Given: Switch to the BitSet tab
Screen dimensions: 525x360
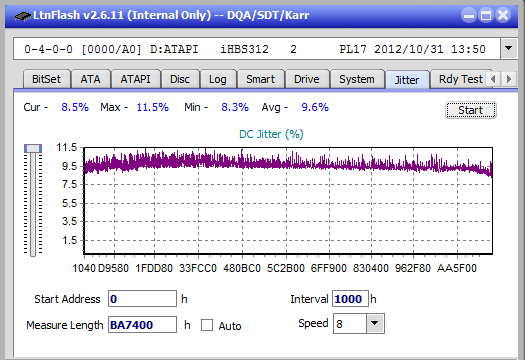Looking at the screenshot, I should pyautogui.click(x=47, y=79).
